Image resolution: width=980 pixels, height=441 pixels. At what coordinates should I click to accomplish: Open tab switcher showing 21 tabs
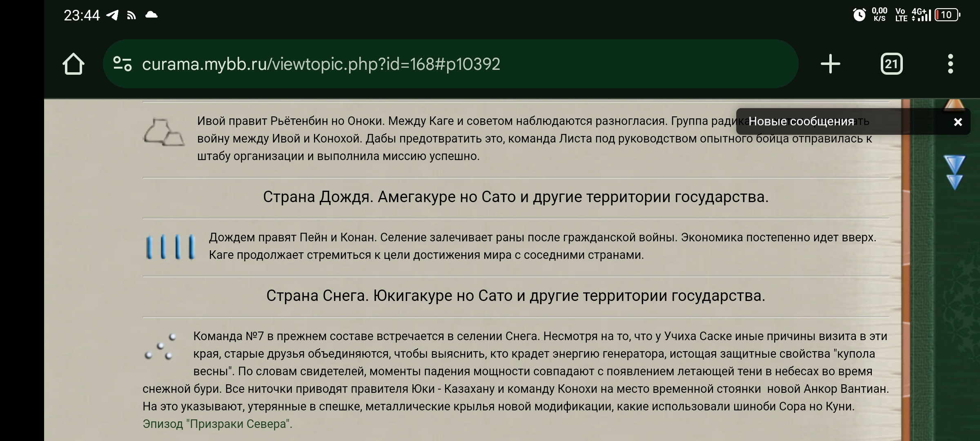click(x=891, y=64)
